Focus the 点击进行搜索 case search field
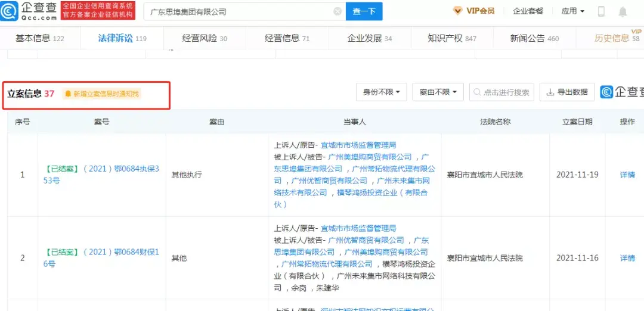 [x=501, y=92]
